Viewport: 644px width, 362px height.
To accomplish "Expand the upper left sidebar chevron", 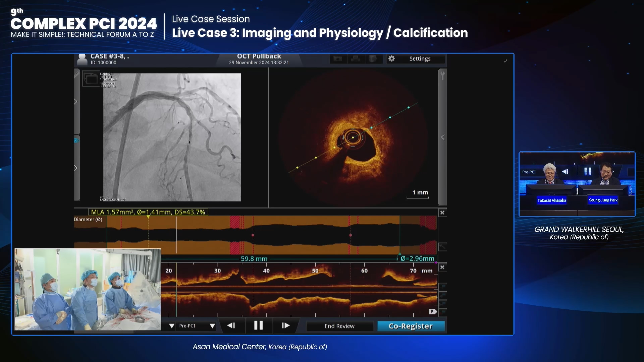I will click(x=76, y=102).
